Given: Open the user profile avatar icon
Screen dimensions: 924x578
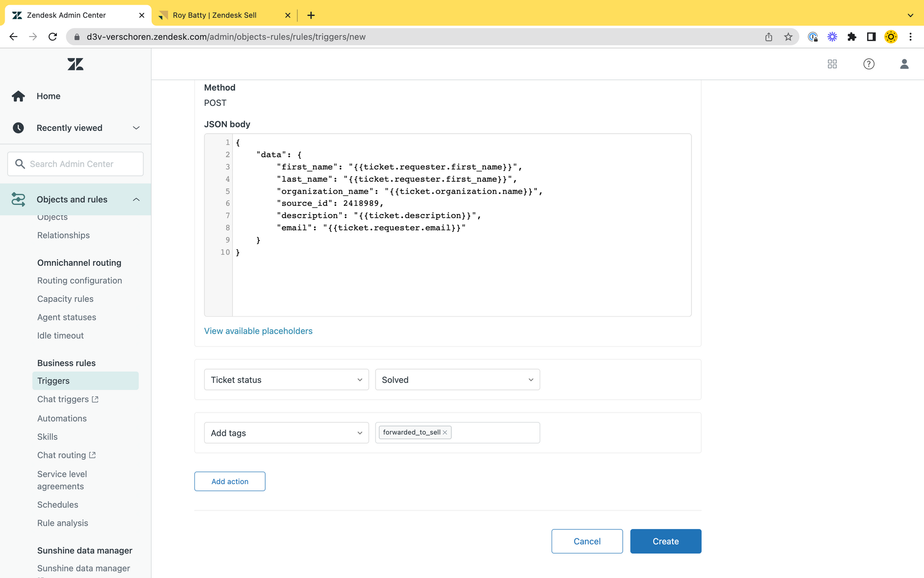Looking at the screenshot, I should coord(904,64).
